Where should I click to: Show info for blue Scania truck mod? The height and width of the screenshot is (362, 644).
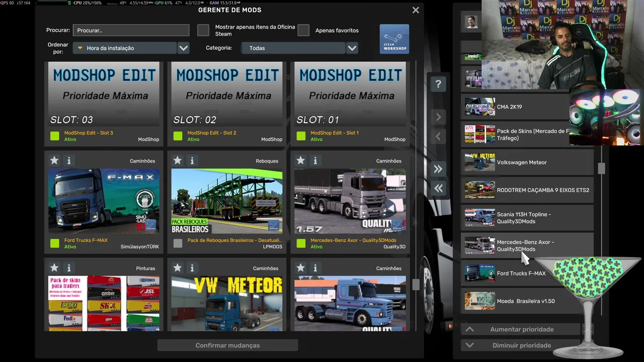[x=315, y=268]
